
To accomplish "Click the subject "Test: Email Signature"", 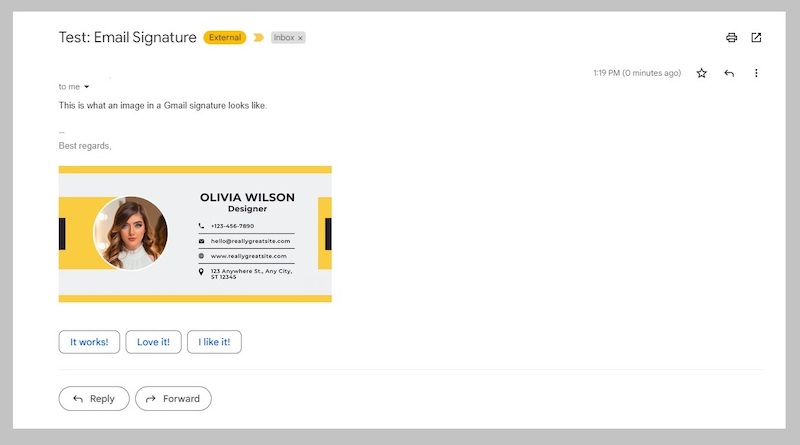I will (x=128, y=37).
